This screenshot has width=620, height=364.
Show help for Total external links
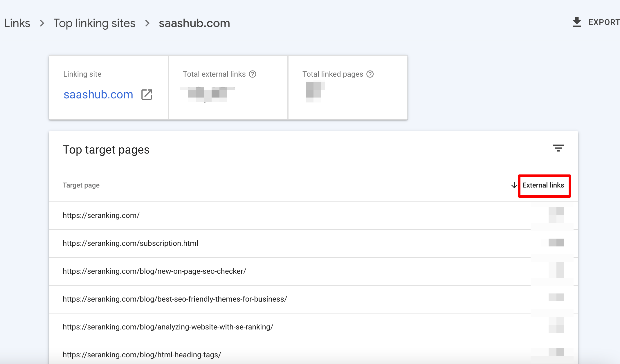coord(253,74)
